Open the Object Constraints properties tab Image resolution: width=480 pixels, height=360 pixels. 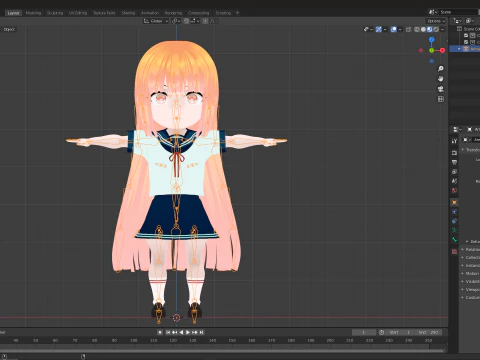point(454,221)
